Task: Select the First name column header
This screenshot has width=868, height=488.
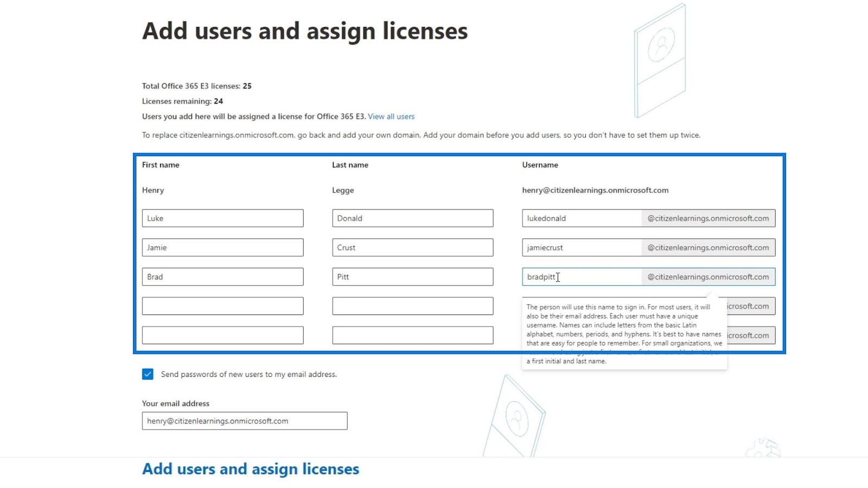Action: [161, 165]
